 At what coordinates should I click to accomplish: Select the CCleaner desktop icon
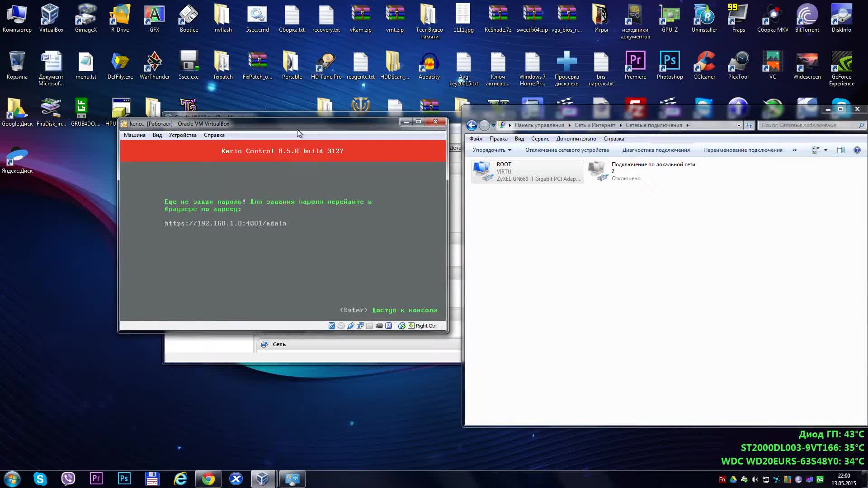tap(704, 66)
